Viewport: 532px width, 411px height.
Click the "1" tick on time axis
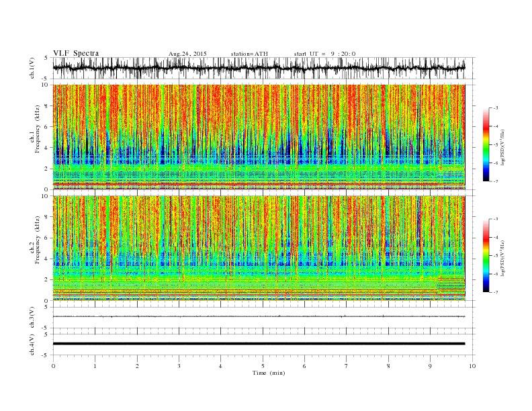95,366
